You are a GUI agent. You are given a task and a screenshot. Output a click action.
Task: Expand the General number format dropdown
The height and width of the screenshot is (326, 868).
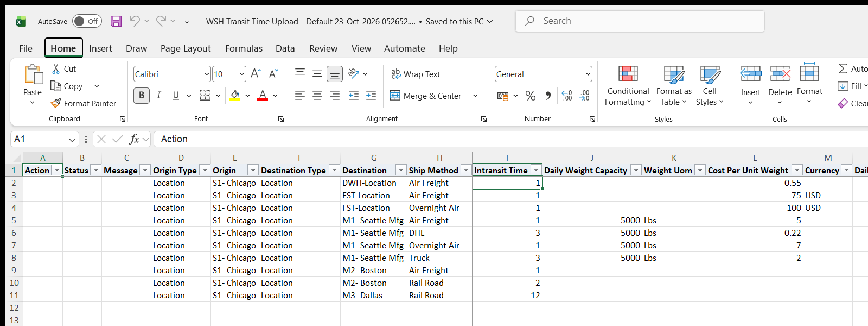click(x=588, y=74)
